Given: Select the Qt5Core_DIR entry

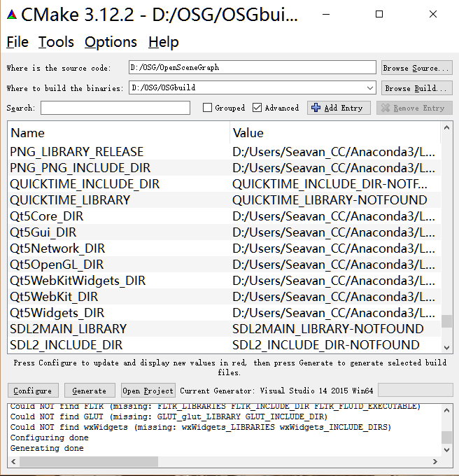Looking at the screenshot, I should click(x=47, y=216).
